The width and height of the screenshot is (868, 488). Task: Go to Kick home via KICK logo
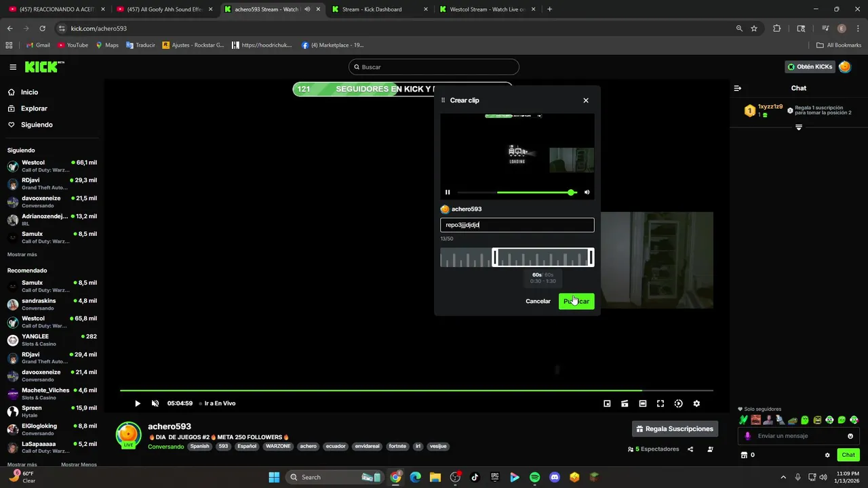(x=45, y=66)
